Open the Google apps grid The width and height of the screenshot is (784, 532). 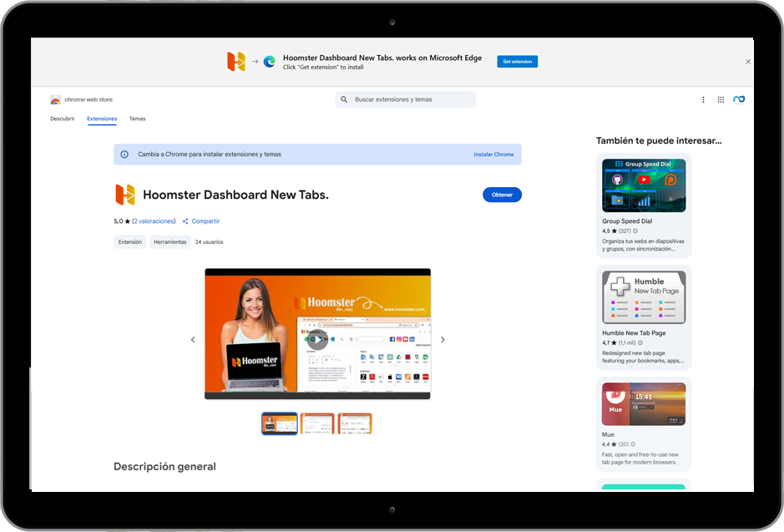721,99
